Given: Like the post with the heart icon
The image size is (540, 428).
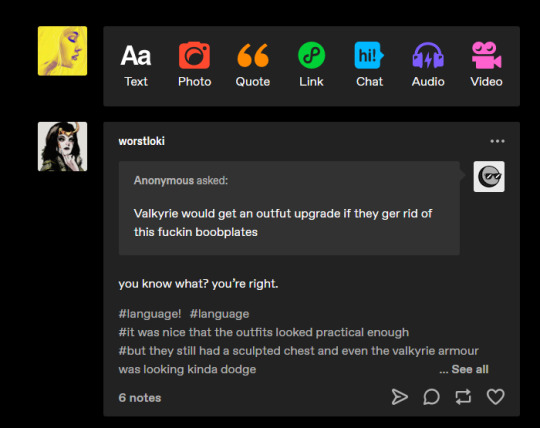Looking at the screenshot, I should pyautogui.click(x=496, y=397).
